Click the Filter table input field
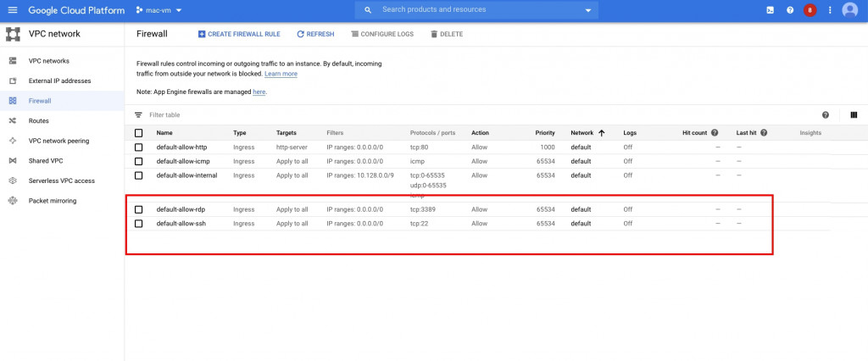The image size is (868, 361). point(165,115)
